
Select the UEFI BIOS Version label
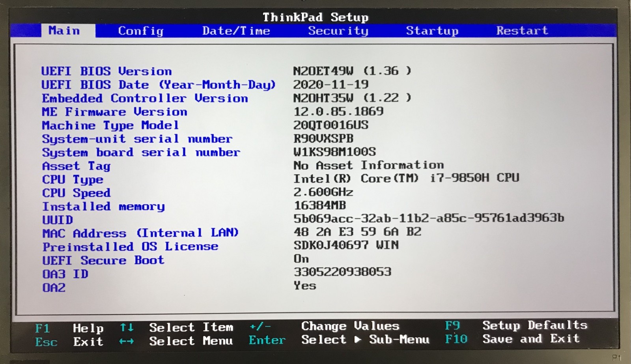[x=106, y=71]
